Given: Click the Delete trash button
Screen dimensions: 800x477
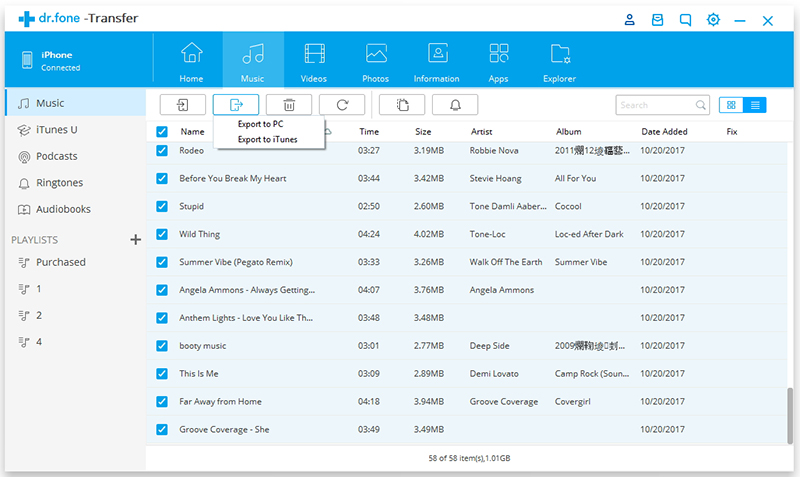Looking at the screenshot, I should tap(289, 105).
